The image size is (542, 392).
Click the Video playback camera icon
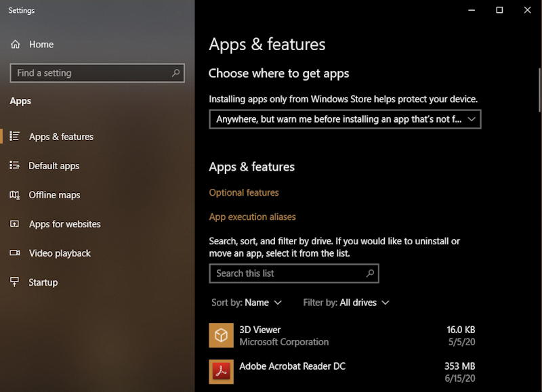(x=14, y=253)
